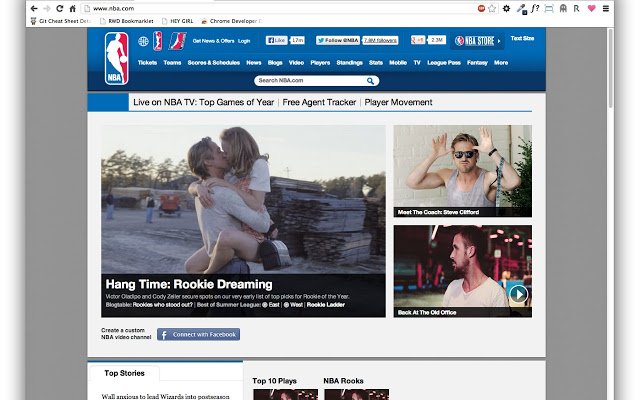Viewport: 640px width, 400px height.
Task: Click Connect with Facebook button
Action: pos(198,335)
